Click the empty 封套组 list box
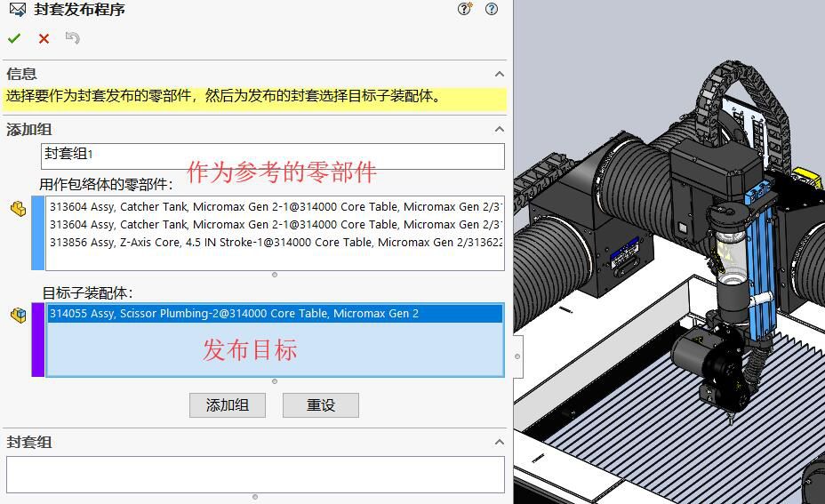Viewport: 825px width, 504px height. [x=255, y=475]
